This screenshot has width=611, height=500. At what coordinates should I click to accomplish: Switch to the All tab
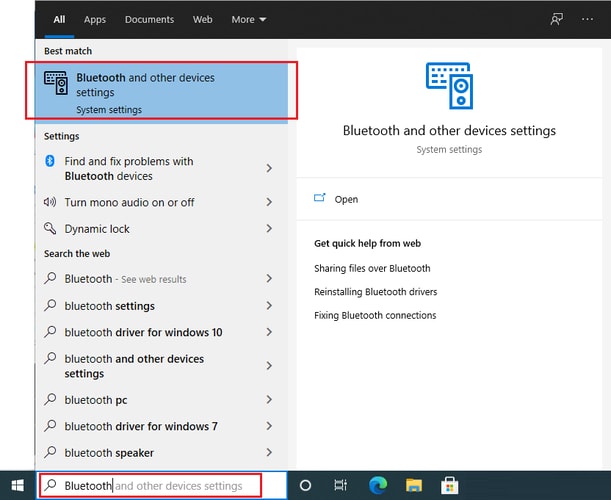(59, 19)
